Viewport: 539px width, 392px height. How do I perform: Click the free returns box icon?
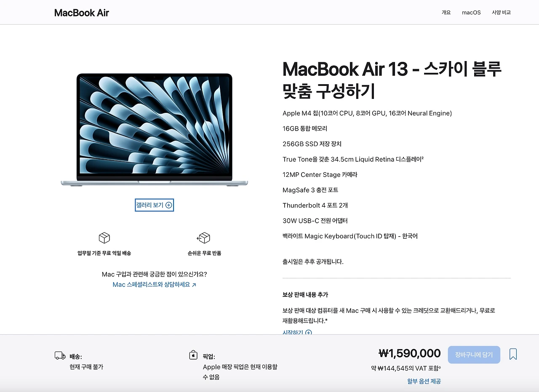click(204, 238)
